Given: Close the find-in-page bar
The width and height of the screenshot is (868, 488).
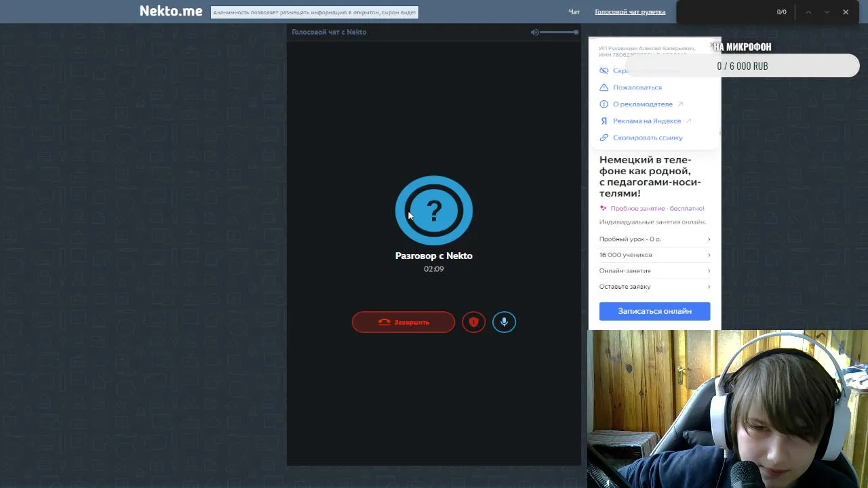Looking at the screenshot, I should click(x=846, y=12).
